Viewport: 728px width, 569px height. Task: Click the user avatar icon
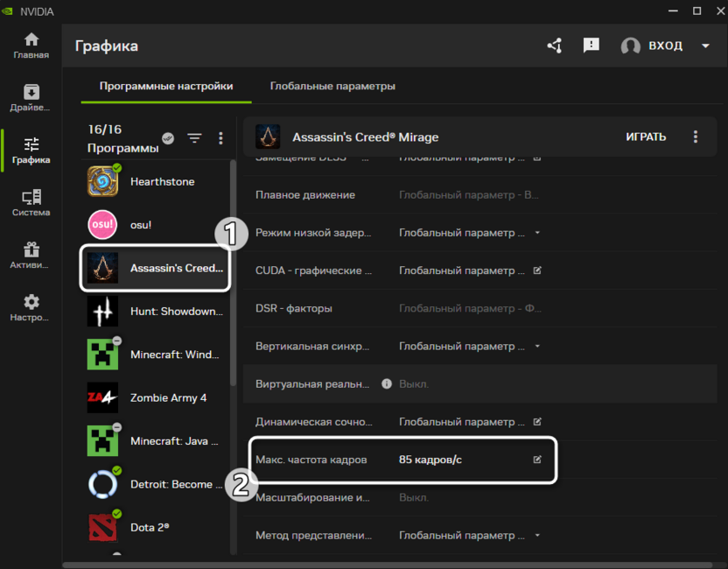(631, 46)
